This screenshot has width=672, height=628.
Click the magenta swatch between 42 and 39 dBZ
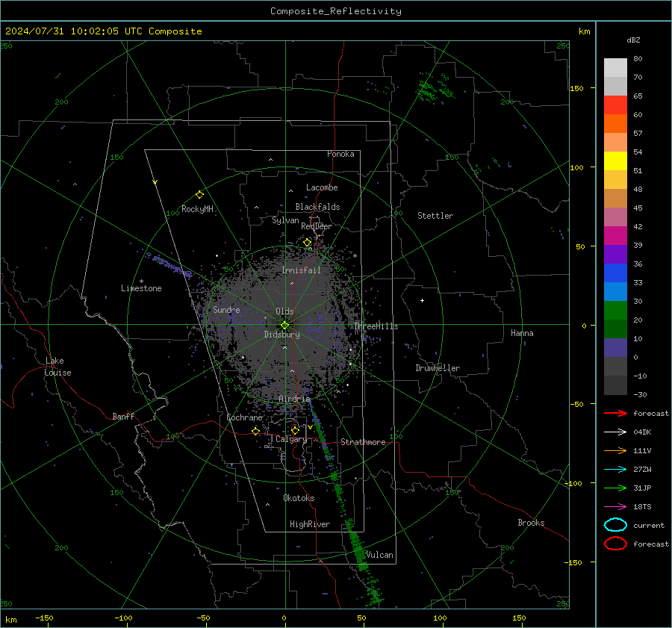click(615, 235)
